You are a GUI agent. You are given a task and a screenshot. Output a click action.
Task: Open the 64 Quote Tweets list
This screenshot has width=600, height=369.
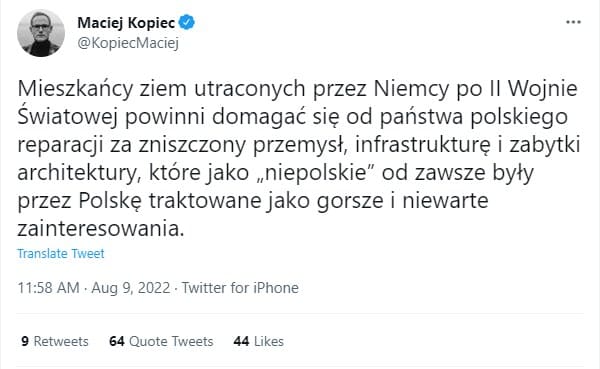tap(161, 341)
